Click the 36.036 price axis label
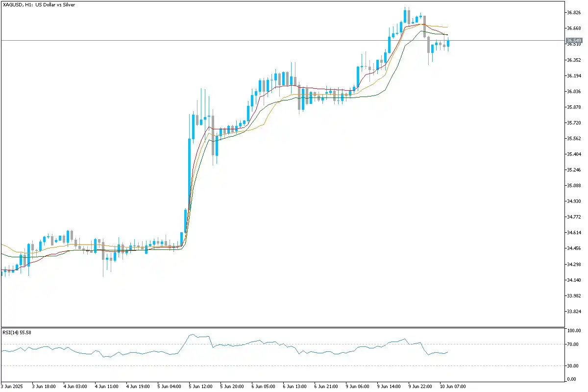588x392 pixels. tap(574, 92)
